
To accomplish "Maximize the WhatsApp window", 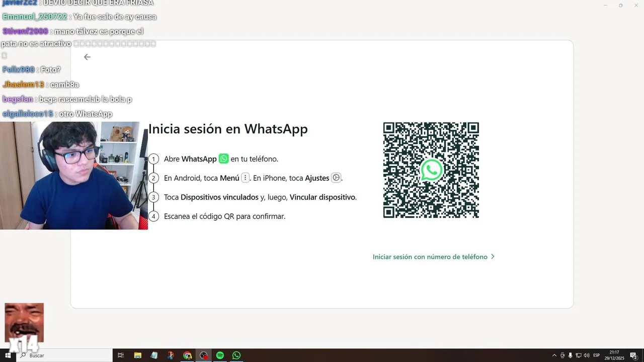I will [x=620, y=6].
